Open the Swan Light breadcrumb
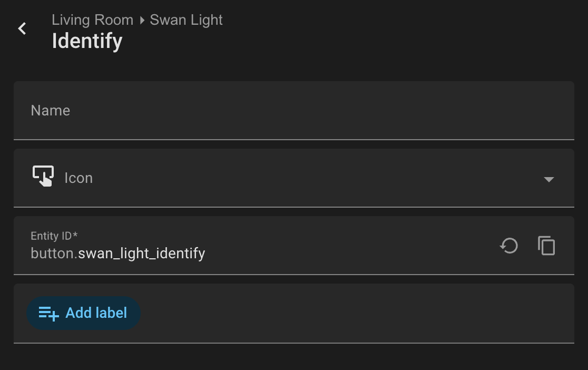Image resolution: width=588 pixels, height=370 pixels. pyautogui.click(x=186, y=20)
